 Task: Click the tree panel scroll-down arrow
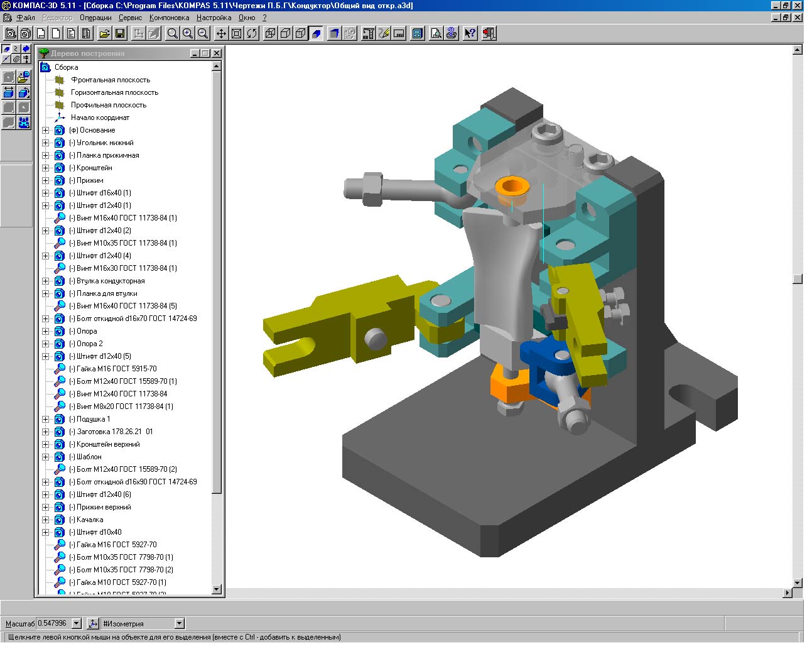coord(217,589)
